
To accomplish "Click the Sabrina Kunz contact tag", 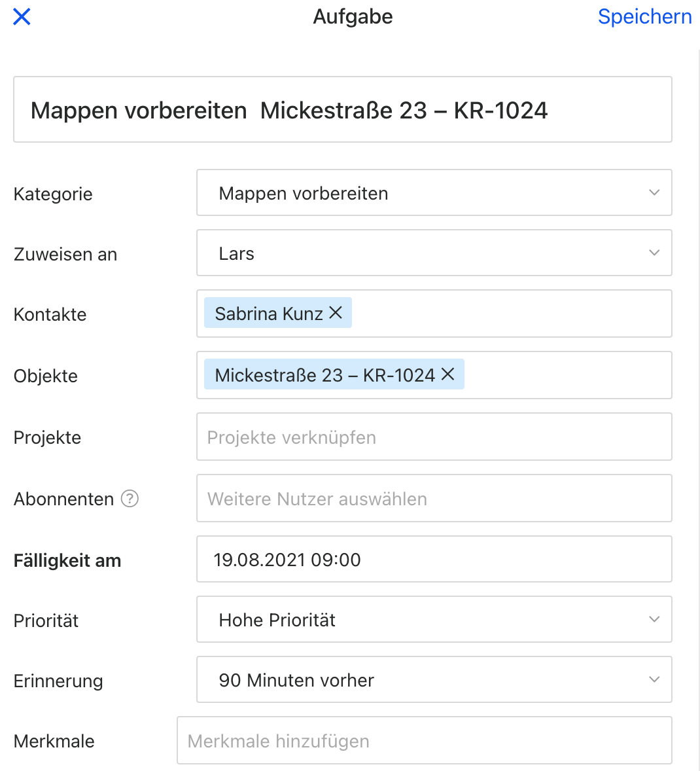I will pos(268,314).
